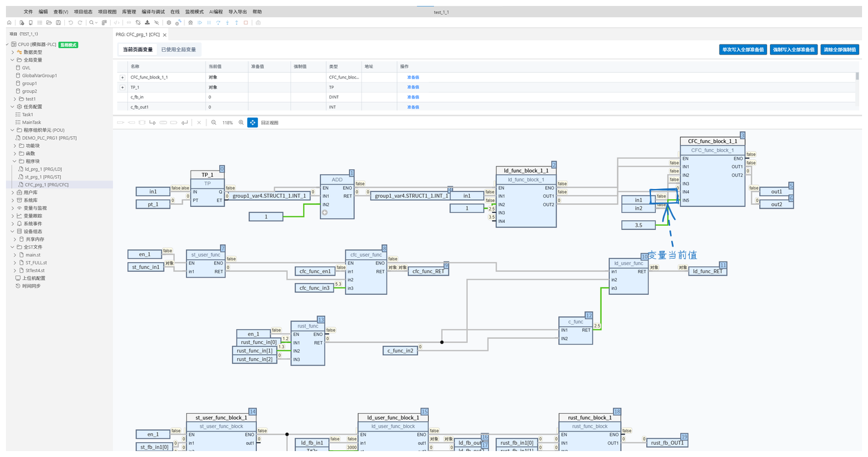The image size is (868, 457).
Task: Click the 清除全部强制值 button
Action: click(840, 49)
